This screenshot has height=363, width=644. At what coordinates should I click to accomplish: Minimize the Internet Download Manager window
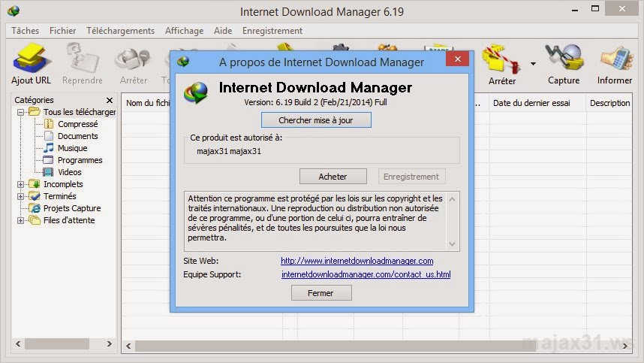(x=575, y=10)
